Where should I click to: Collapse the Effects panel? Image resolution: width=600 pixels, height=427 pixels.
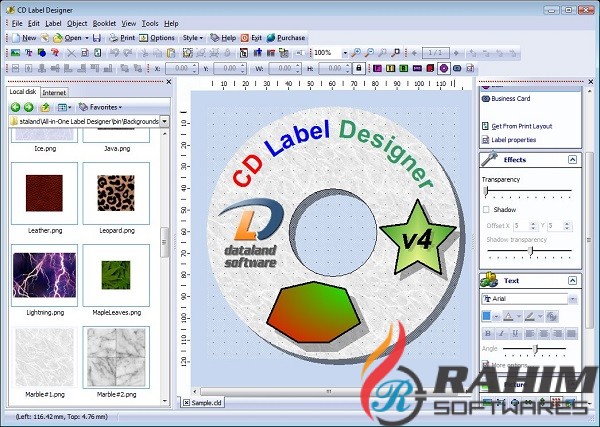pyautogui.click(x=572, y=160)
